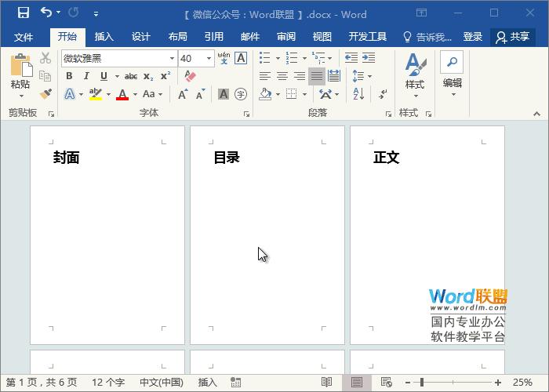
Task: Apply character border A icon
Action: (x=241, y=58)
